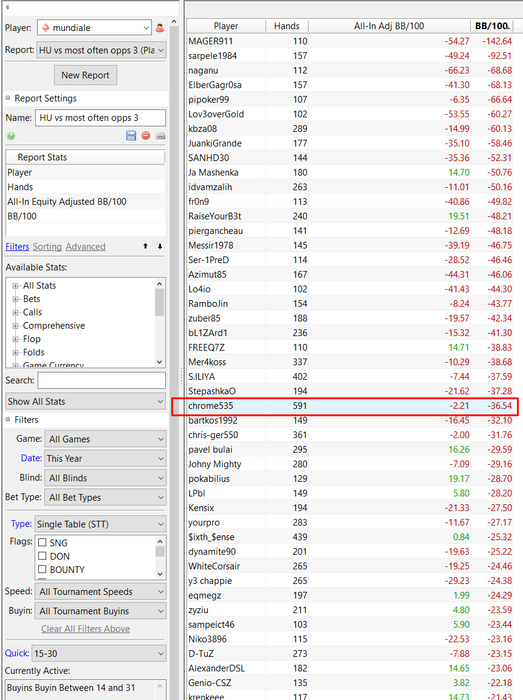Click Flags list scrollbar down arrow

[x=160, y=574]
